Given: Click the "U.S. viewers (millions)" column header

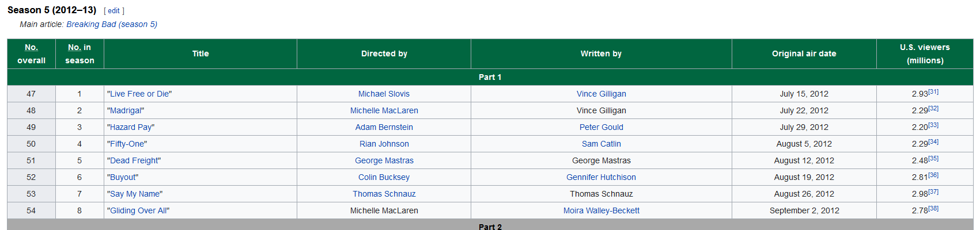Looking at the screenshot, I should click(925, 54).
